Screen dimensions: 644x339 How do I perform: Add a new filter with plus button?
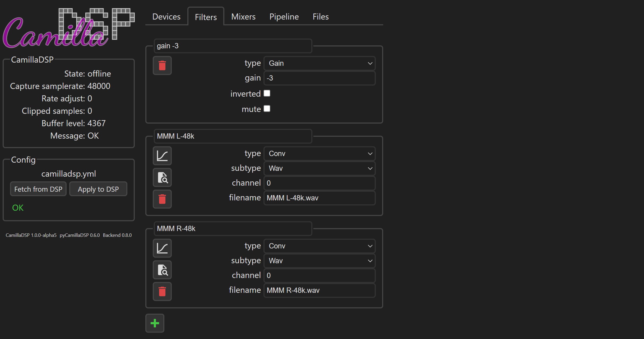tap(155, 323)
